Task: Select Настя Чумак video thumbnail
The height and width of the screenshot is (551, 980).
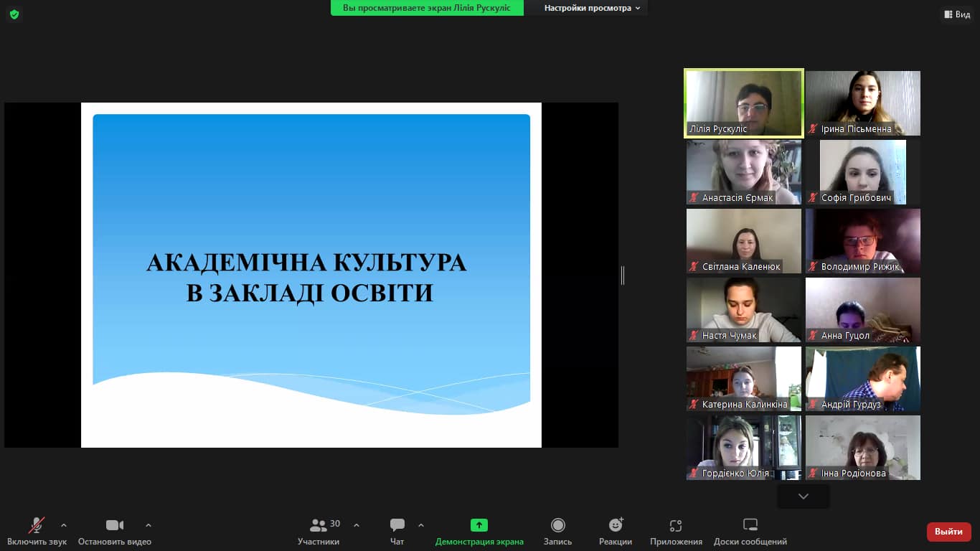Action: coord(744,310)
